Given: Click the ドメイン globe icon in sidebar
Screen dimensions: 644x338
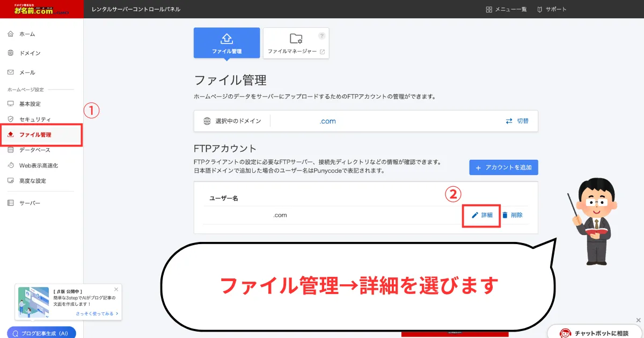Looking at the screenshot, I should [11, 53].
